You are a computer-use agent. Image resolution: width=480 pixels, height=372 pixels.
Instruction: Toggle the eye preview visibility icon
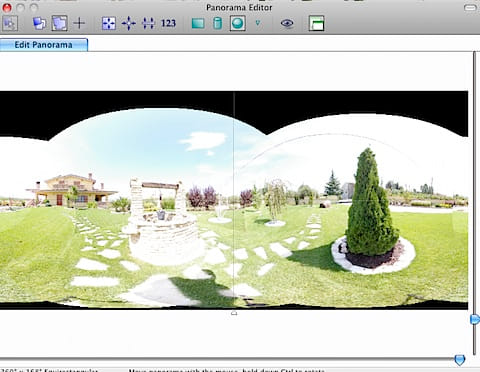[x=287, y=23]
